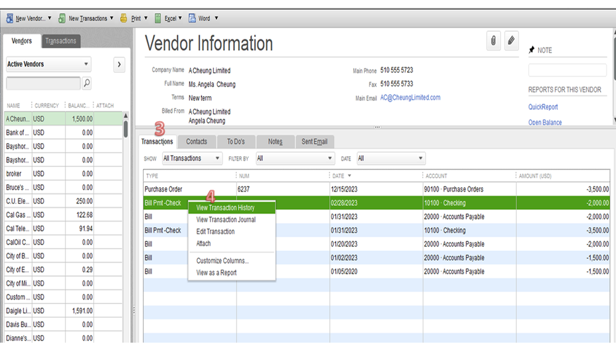The height and width of the screenshot is (364, 616).
Task: Click the vendor search magnifier icon
Action: [x=87, y=83]
